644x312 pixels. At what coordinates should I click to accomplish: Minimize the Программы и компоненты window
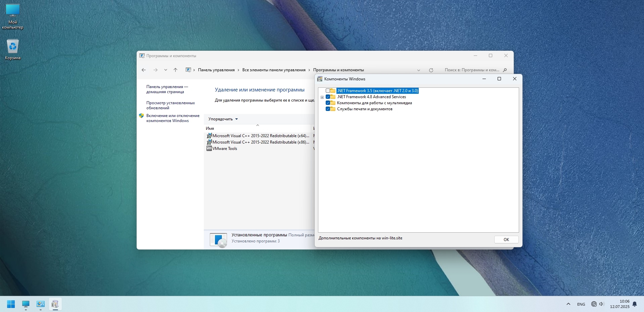tap(475, 56)
